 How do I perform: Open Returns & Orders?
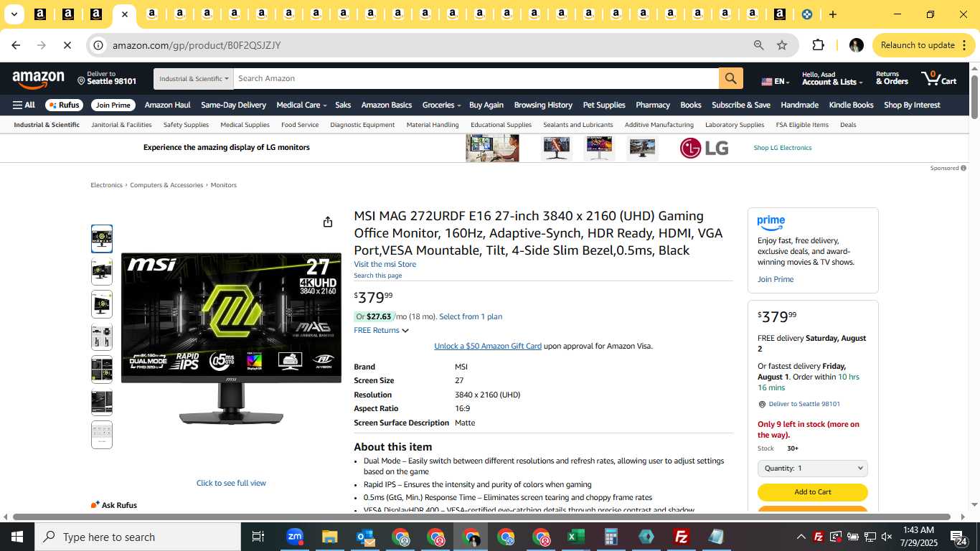point(892,78)
